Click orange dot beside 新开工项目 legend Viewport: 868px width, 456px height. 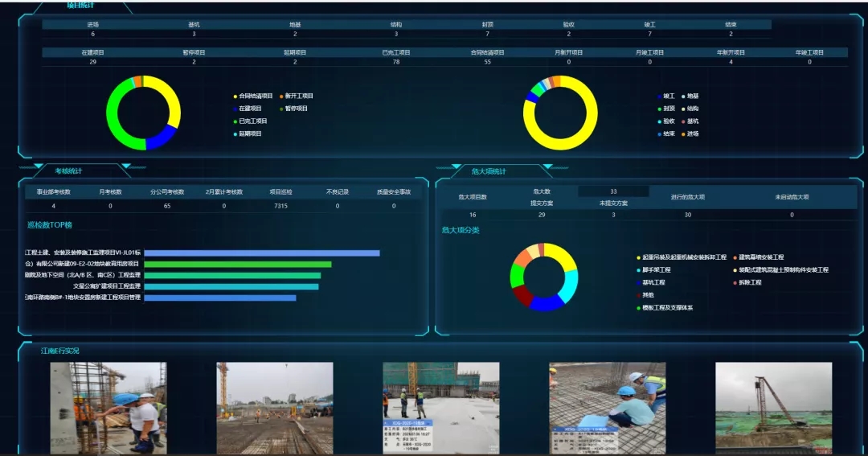281,96
